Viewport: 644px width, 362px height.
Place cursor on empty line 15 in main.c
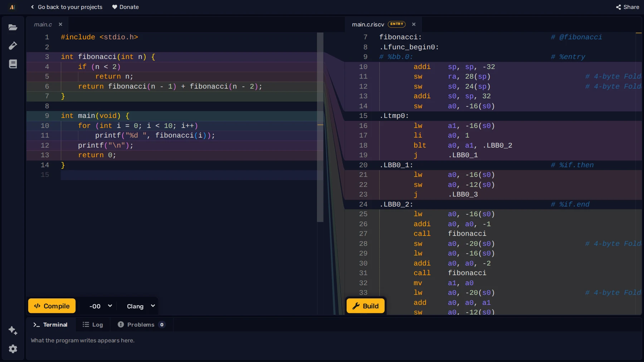(189, 175)
